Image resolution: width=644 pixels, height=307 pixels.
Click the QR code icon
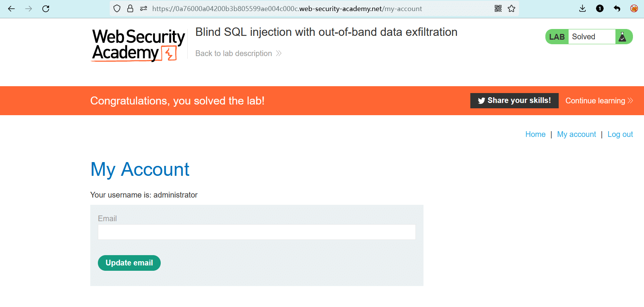(x=498, y=9)
